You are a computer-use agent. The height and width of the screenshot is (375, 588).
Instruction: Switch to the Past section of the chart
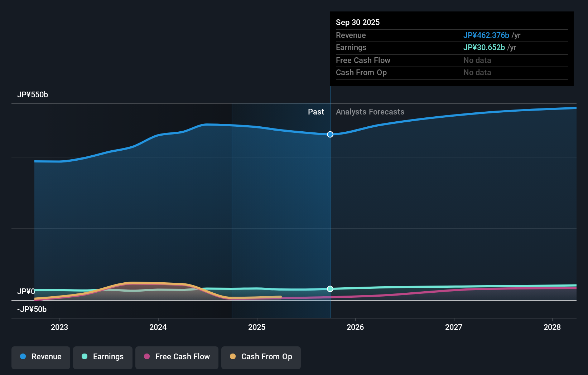click(316, 112)
